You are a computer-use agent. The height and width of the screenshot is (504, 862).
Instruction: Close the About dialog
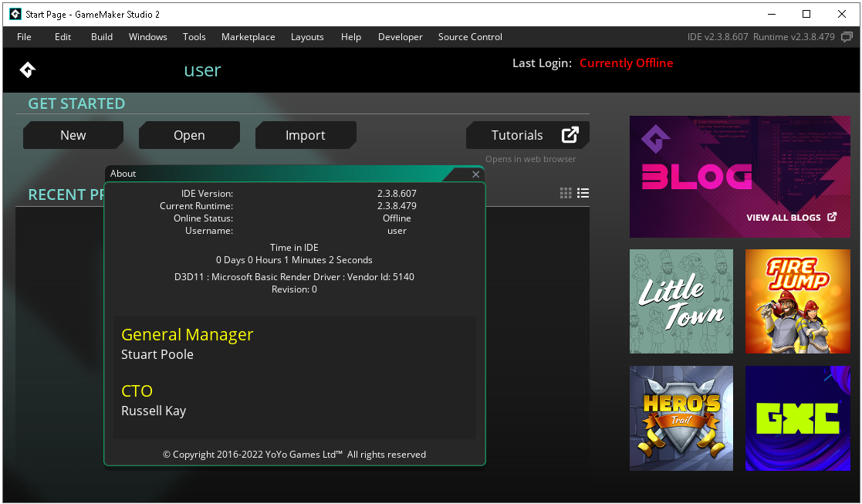click(475, 174)
